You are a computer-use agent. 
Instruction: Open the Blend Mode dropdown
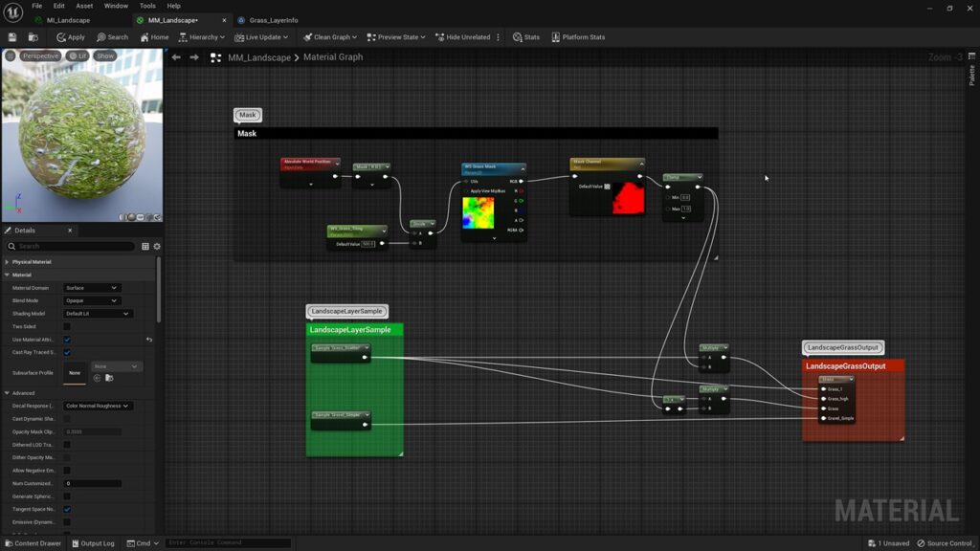tap(91, 300)
